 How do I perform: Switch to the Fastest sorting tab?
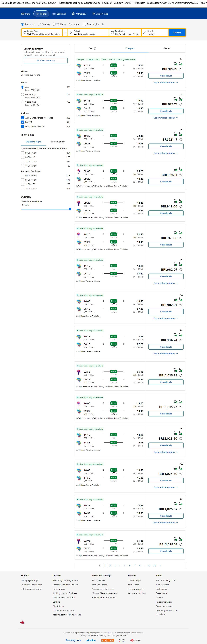coord(167,48)
